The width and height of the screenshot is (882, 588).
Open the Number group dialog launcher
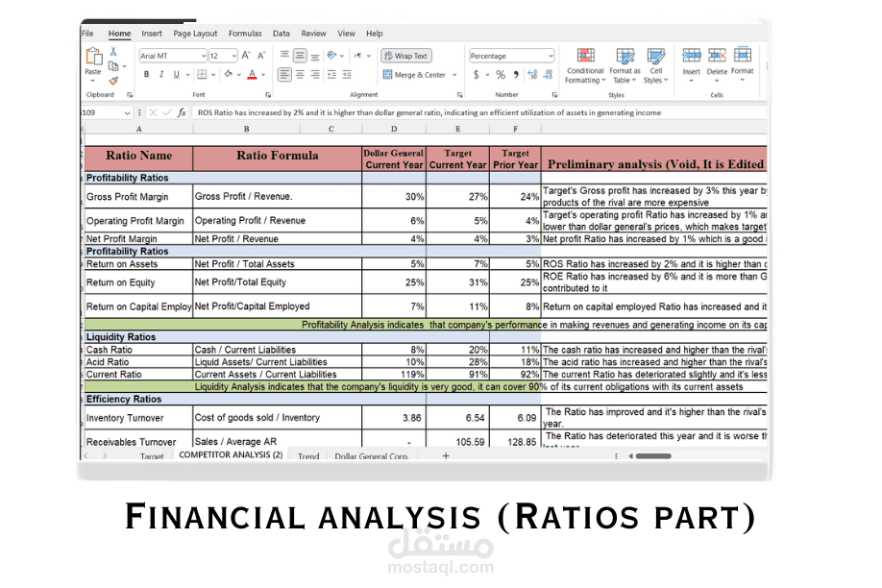point(554,94)
